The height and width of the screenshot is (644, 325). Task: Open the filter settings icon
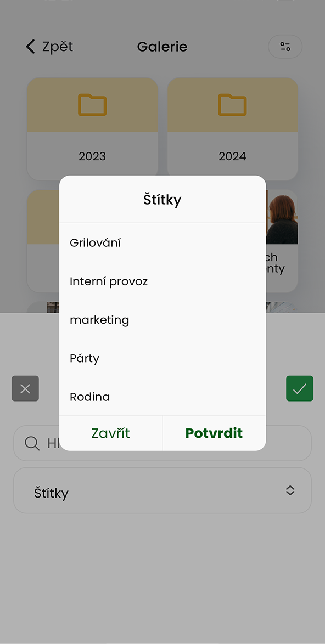pyautogui.click(x=285, y=47)
